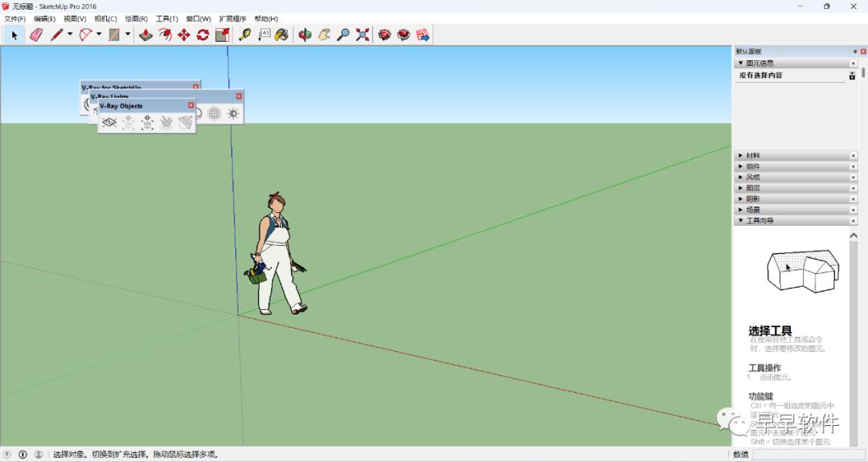Select the Pan hand tool
The width and height of the screenshot is (868, 462).
click(324, 35)
